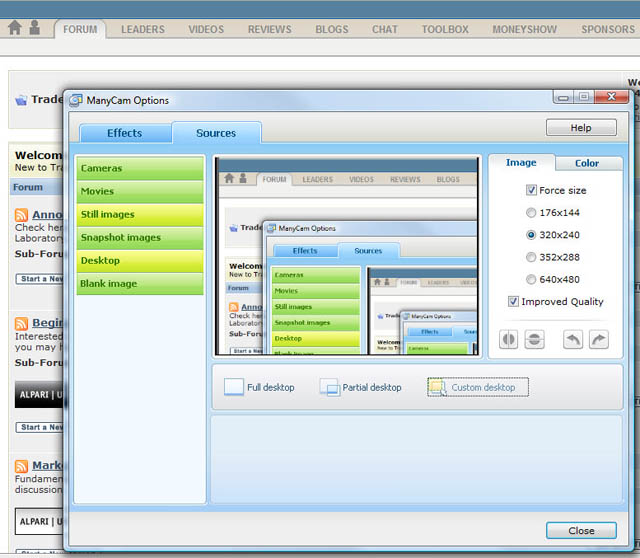640x558 pixels.
Task: Choose Movies source
Action: [140, 191]
